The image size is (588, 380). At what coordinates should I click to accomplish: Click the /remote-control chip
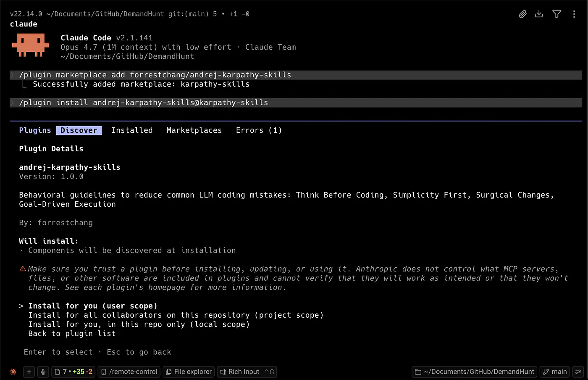click(129, 372)
